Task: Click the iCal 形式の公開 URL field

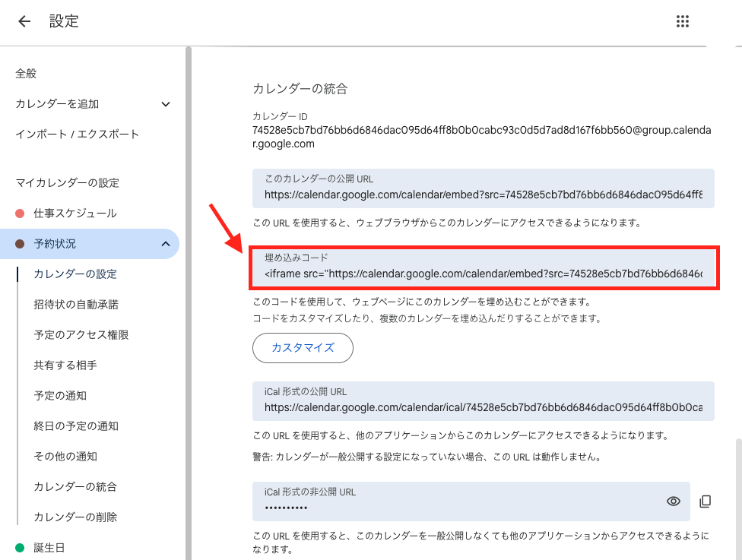Action: pos(484,401)
